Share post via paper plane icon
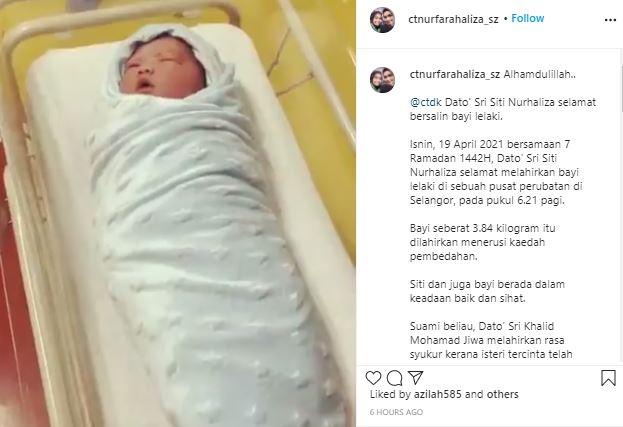 click(416, 377)
